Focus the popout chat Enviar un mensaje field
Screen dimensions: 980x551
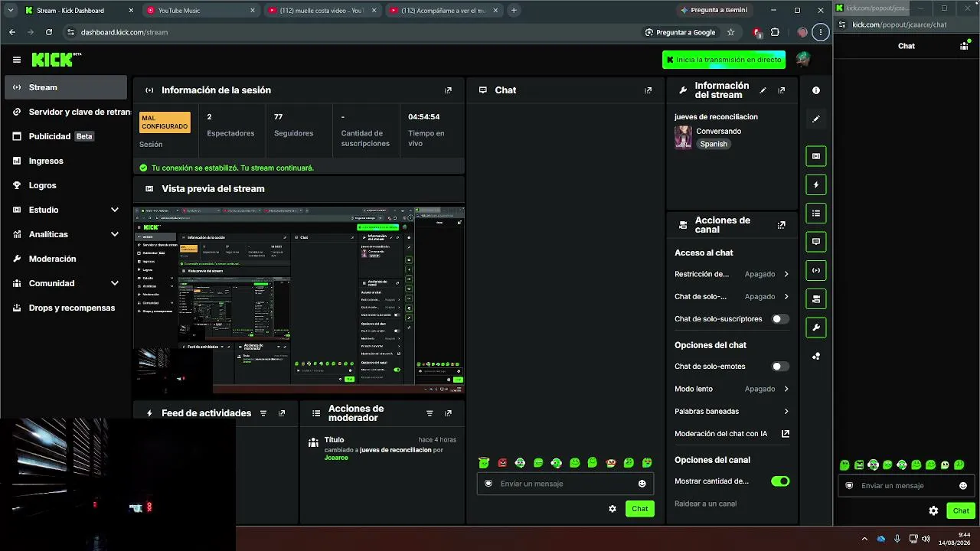click(x=907, y=486)
